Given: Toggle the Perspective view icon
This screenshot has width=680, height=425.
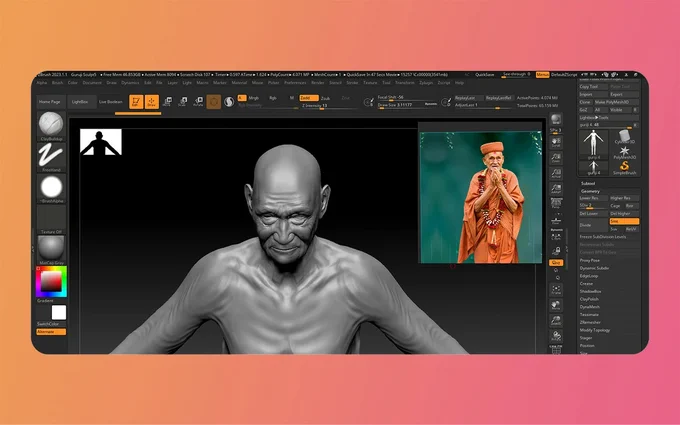Looking at the screenshot, I should (556, 204).
